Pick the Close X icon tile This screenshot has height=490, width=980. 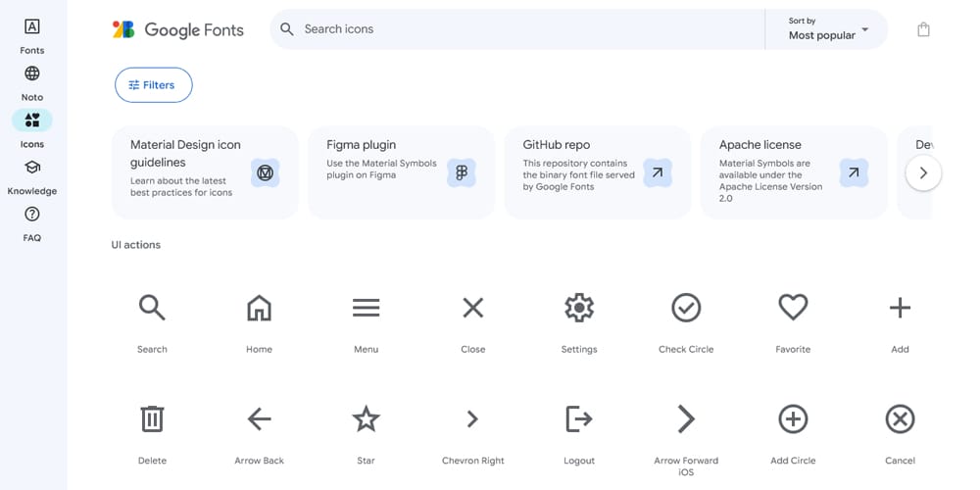tap(472, 308)
